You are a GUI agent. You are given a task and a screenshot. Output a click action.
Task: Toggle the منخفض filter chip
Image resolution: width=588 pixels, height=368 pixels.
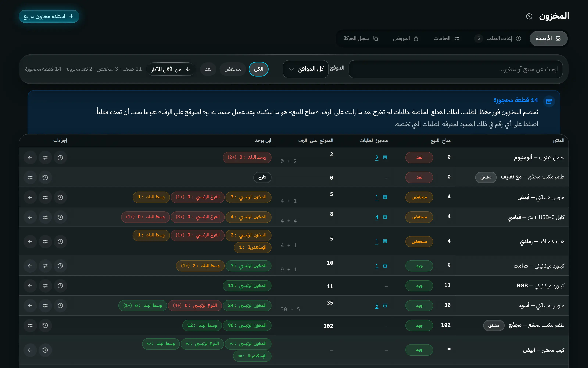tap(233, 69)
